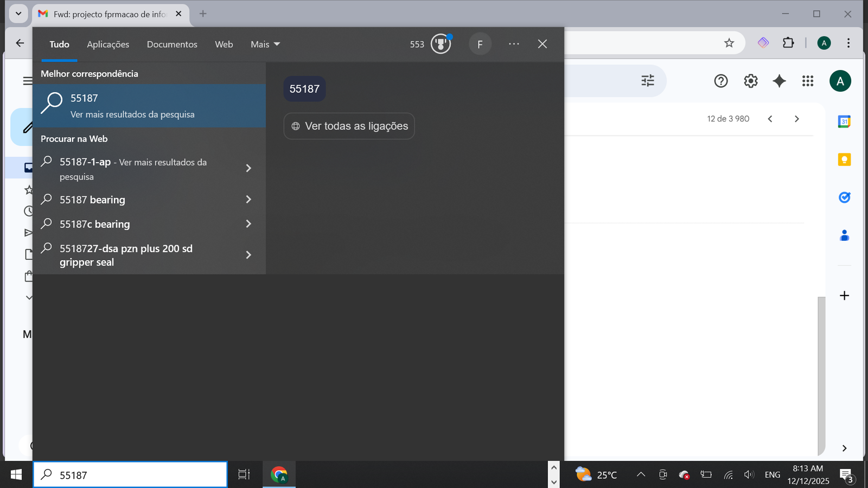Open Google Keep in the side panel
This screenshot has width=868, height=488.
tap(845, 159)
